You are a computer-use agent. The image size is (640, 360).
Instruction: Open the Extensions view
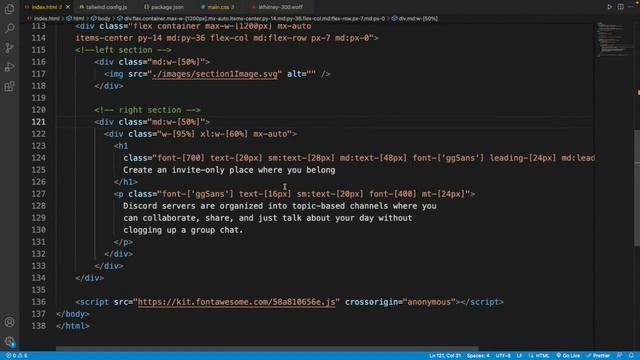(9, 86)
